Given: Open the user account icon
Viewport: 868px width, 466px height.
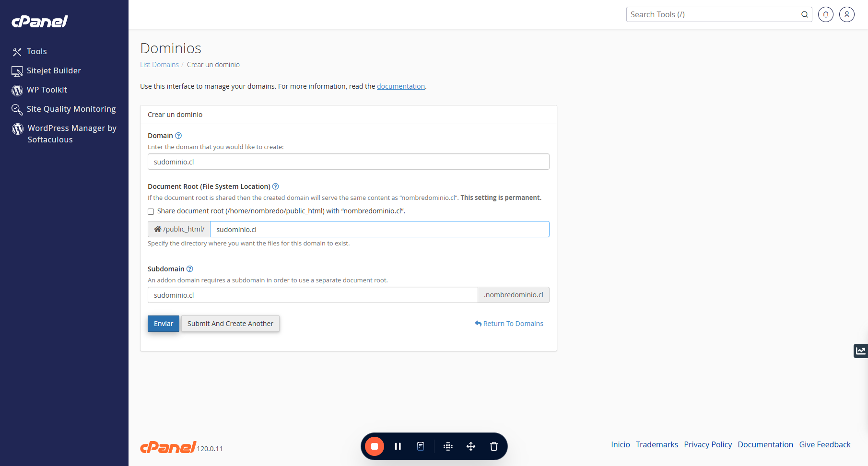Looking at the screenshot, I should [847, 14].
